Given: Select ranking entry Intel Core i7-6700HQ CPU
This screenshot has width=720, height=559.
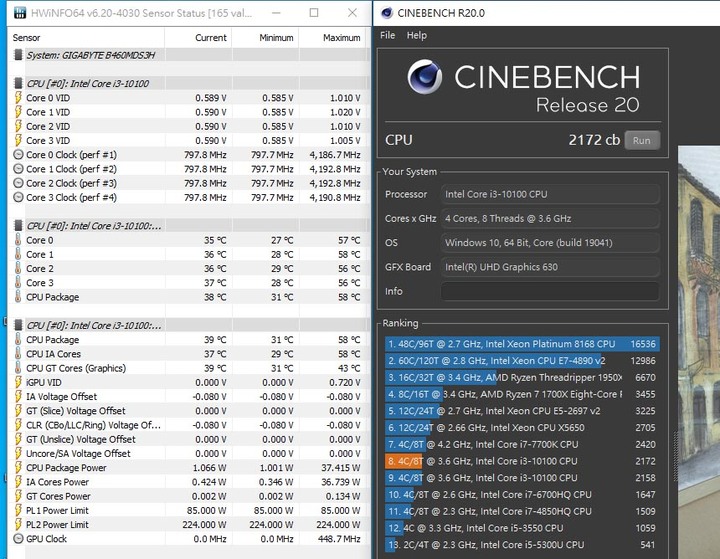Looking at the screenshot, I should tap(522, 495).
